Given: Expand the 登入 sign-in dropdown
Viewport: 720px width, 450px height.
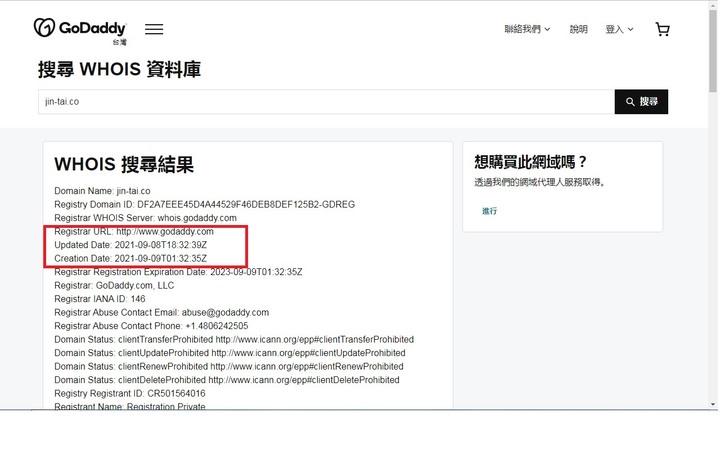Looking at the screenshot, I should tap(619, 29).
